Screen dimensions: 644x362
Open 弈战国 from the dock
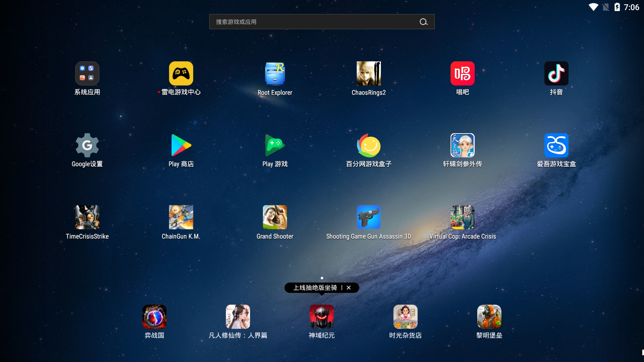[154, 317]
